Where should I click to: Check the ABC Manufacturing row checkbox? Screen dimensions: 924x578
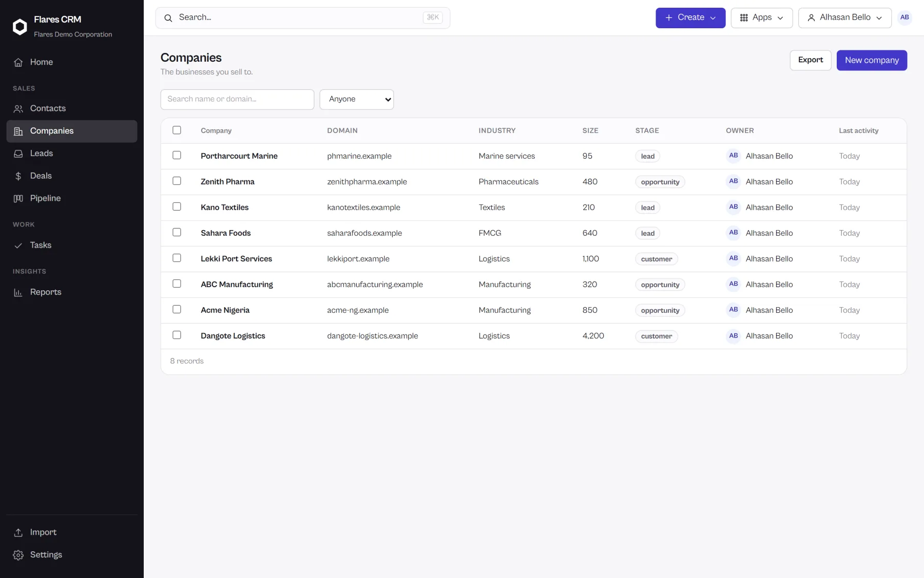[x=177, y=284]
